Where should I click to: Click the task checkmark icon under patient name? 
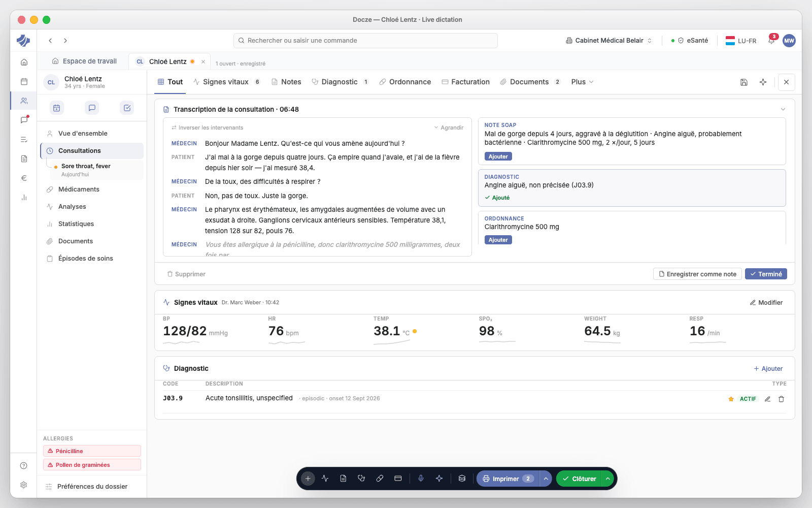tap(127, 108)
